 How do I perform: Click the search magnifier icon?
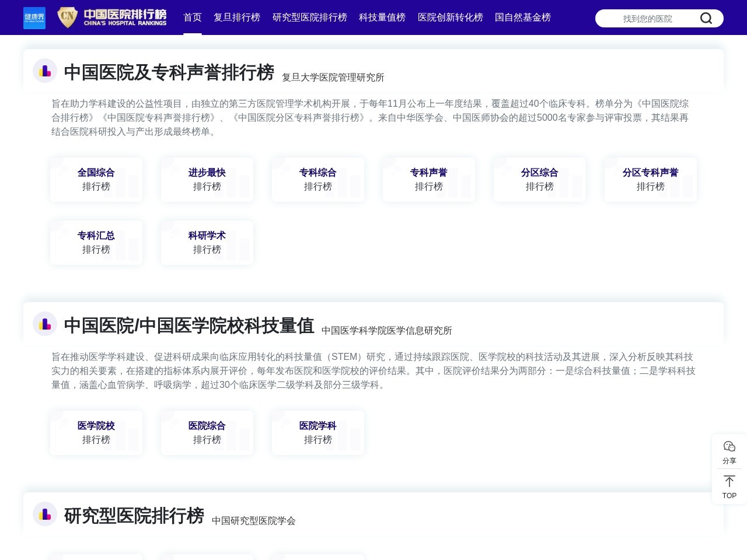pos(706,19)
